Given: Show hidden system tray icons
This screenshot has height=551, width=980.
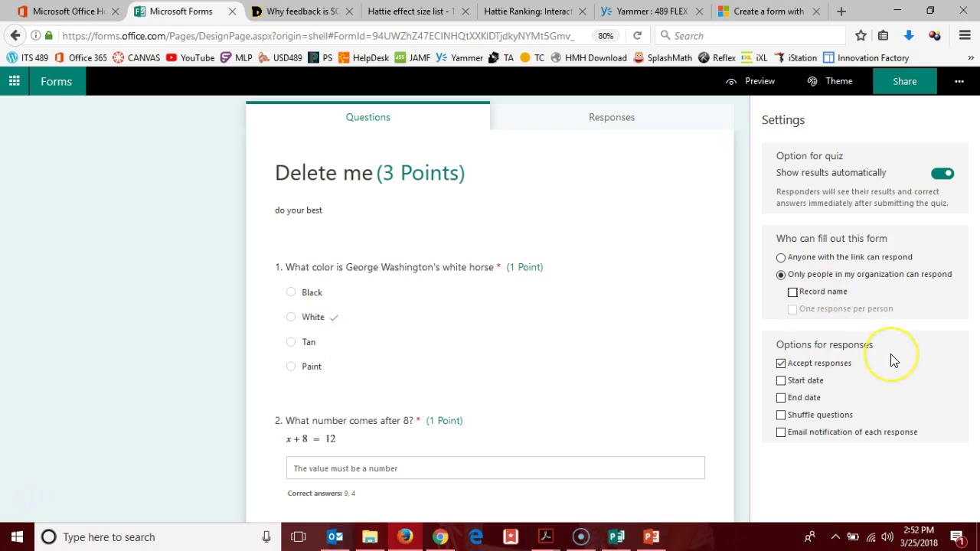Looking at the screenshot, I should (835, 537).
